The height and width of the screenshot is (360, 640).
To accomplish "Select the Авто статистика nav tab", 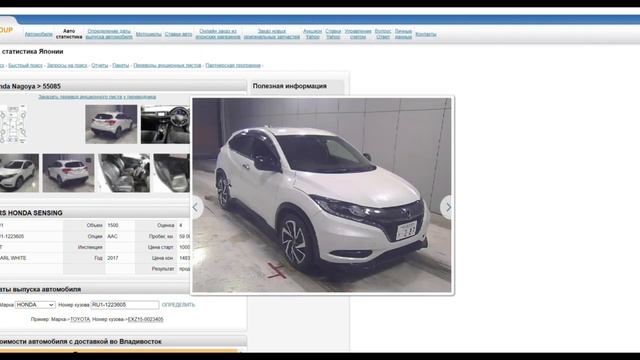I will coord(69,34).
